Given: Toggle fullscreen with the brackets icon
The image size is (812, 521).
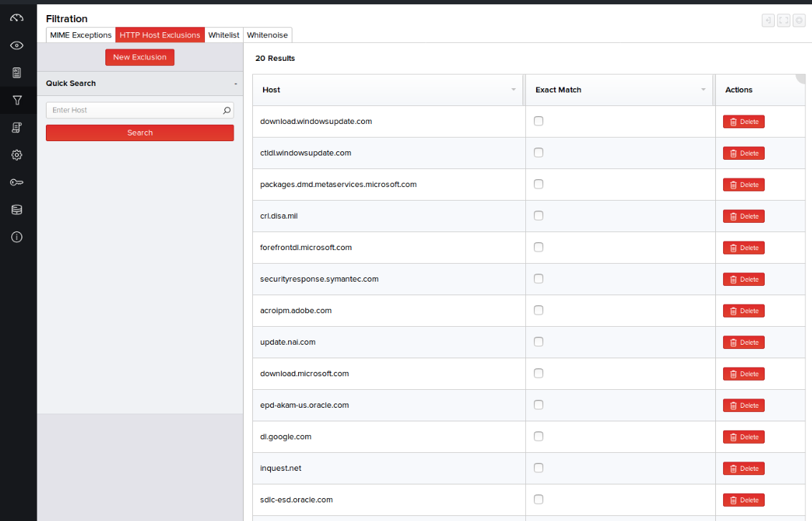Looking at the screenshot, I should 783,21.
